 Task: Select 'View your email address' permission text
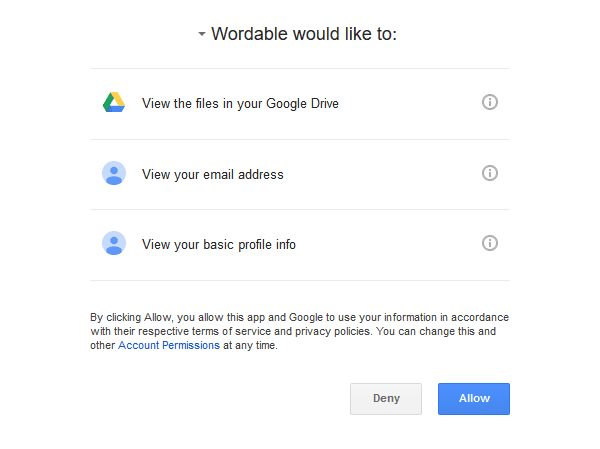tap(213, 175)
